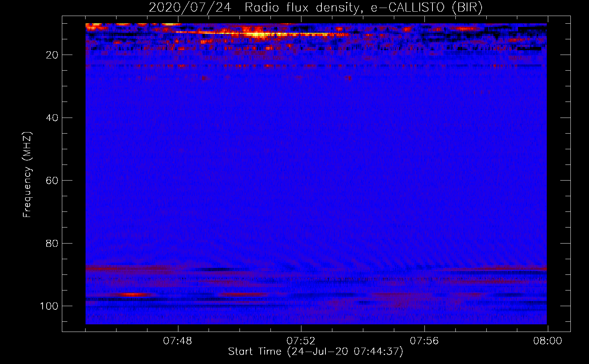Click the 80 MHz frequency tick label
This screenshot has width=589, height=364.
(52, 243)
